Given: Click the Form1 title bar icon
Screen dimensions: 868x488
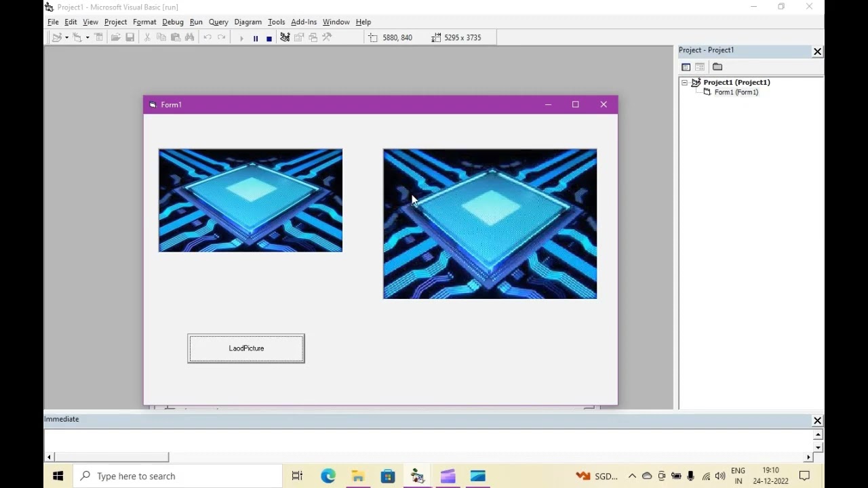Looking at the screenshot, I should pyautogui.click(x=153, y=105).
